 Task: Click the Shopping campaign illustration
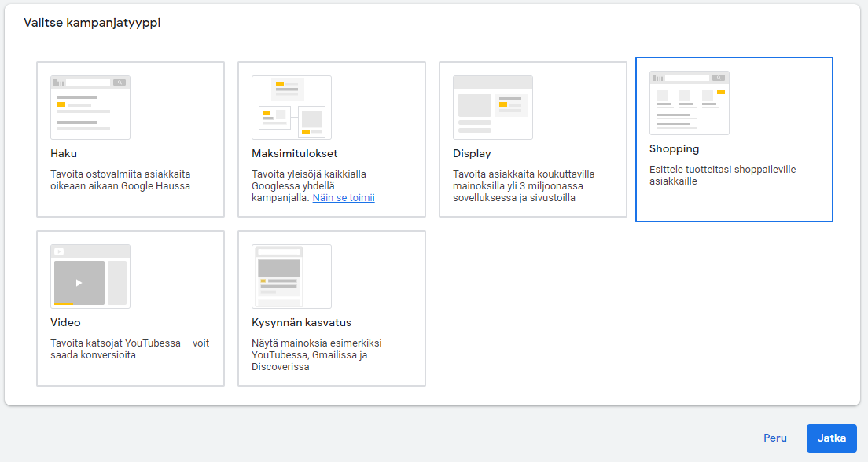(690, 102)
